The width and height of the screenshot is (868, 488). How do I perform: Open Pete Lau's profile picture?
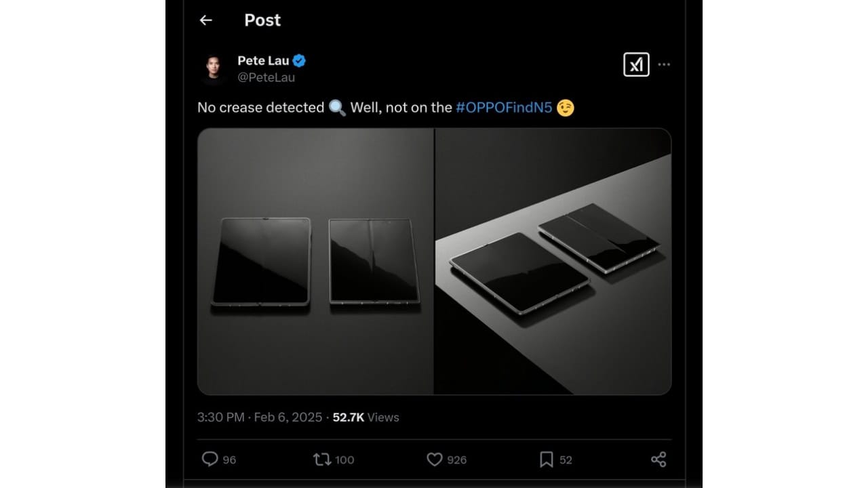click(x=212, y=68)
